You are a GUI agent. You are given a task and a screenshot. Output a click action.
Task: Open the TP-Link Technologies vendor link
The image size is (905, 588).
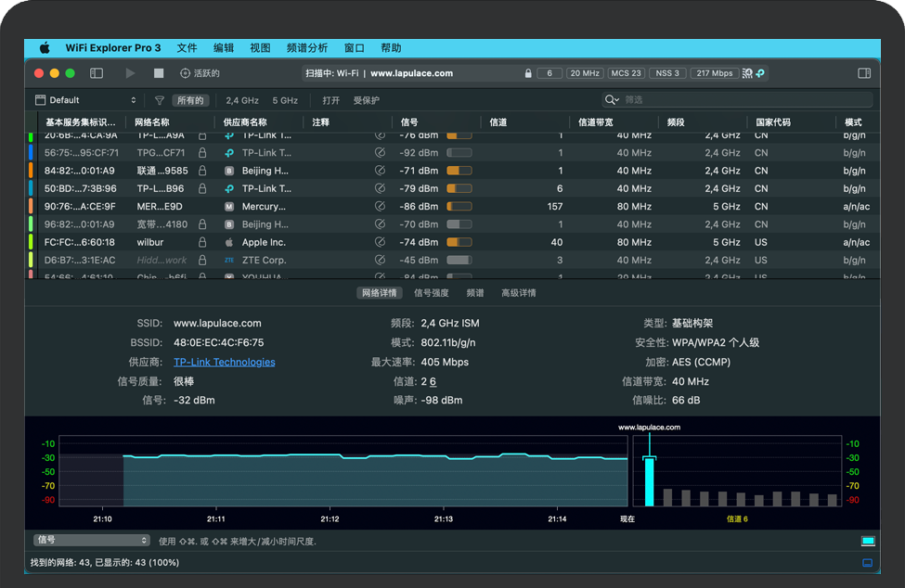pos(224,363)
